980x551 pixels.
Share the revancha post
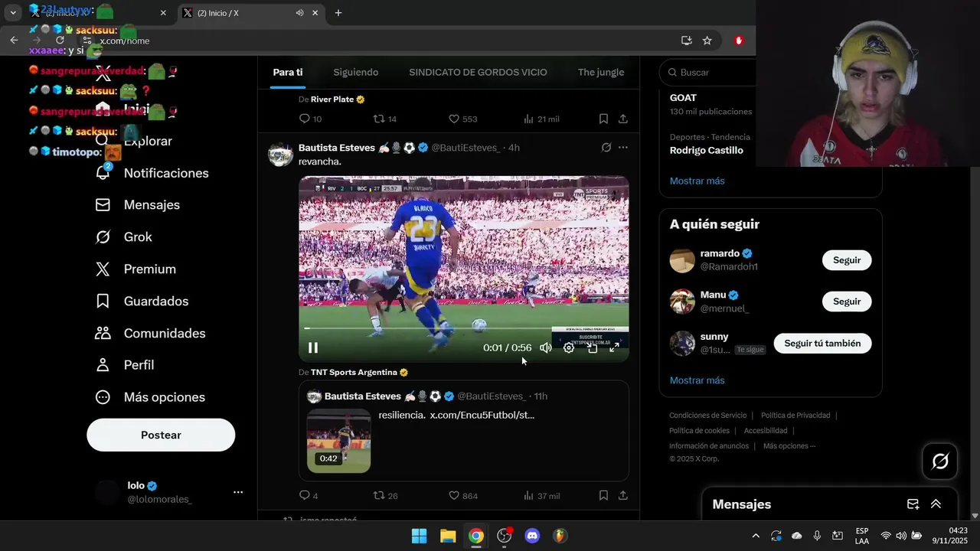(x=623, y=495)
